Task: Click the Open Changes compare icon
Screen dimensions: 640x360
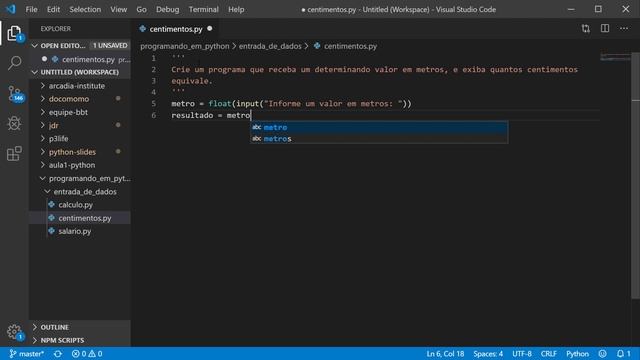Action: click(x=586, y=29)
